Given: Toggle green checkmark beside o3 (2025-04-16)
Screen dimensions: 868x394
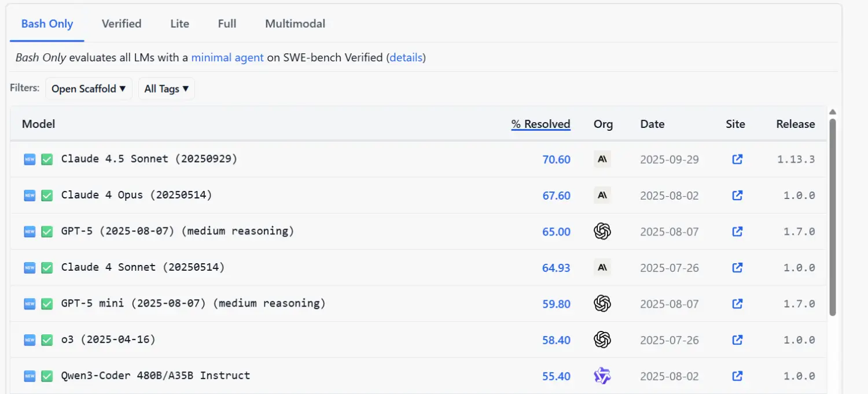Looking at the screenshot, I should click(47, 340).
